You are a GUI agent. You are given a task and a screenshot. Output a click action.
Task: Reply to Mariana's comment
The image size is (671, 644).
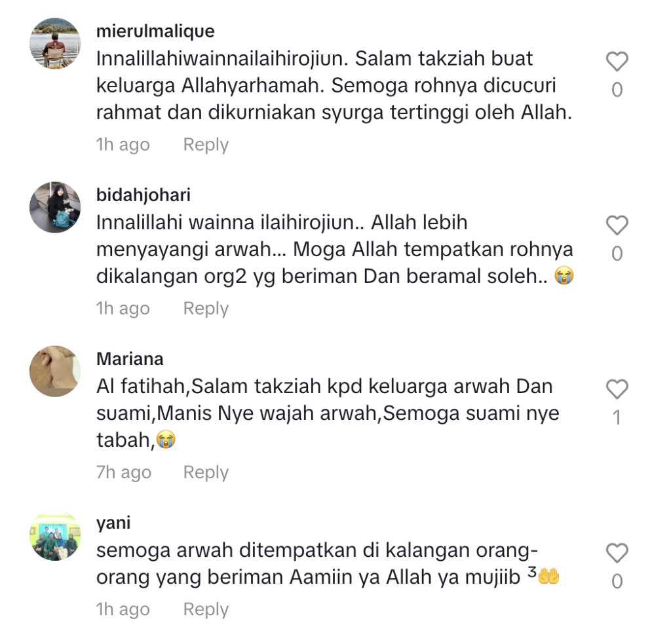tap(206, 472)
